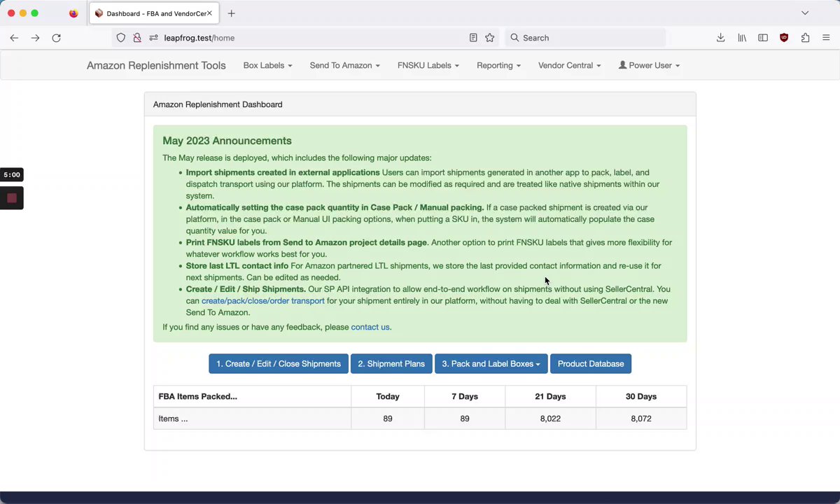Click the Power User person icon
This screenshot has height=504, width=840.
pyautogui.click(x=622, y=65)
